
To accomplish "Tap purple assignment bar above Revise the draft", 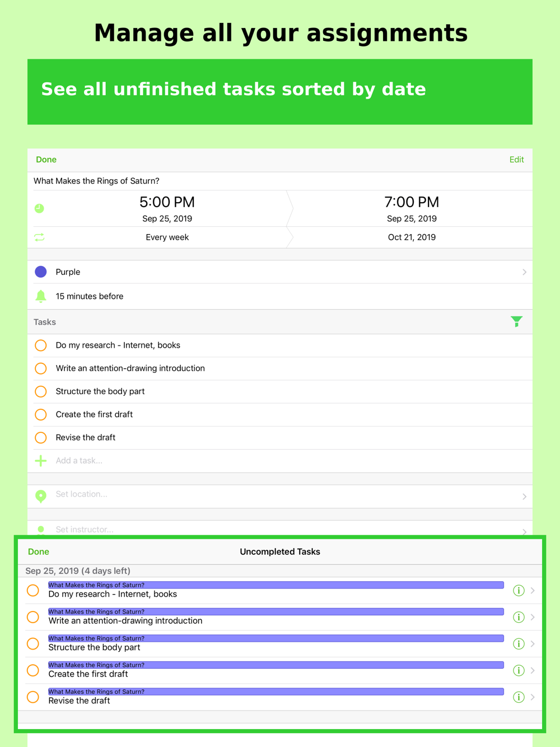I will point(276,692).
